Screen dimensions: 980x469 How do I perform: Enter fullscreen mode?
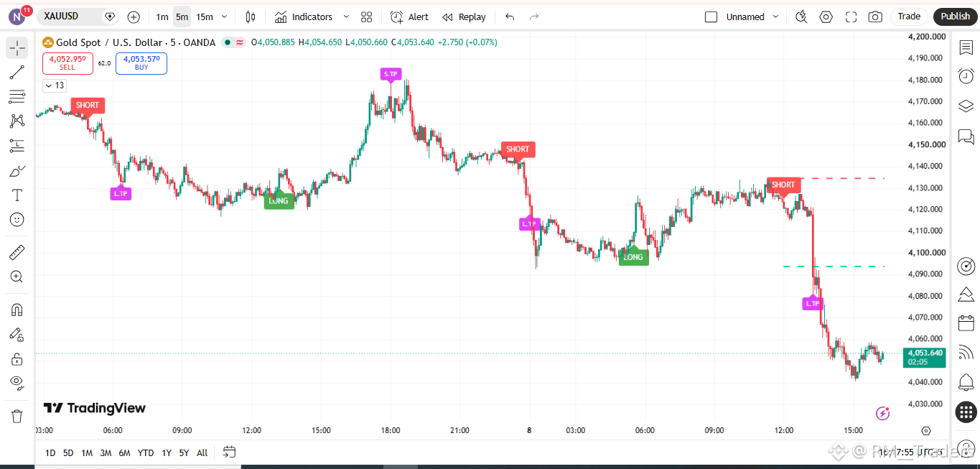851,17
